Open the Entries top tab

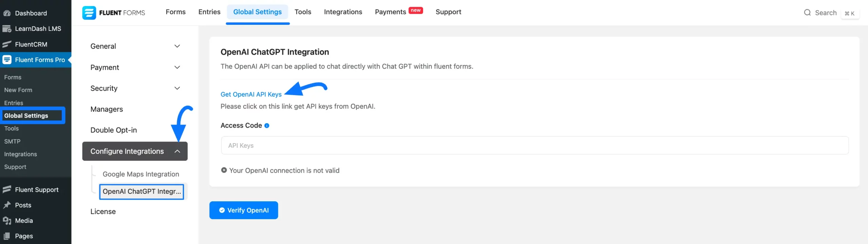[x=209, y=12]
